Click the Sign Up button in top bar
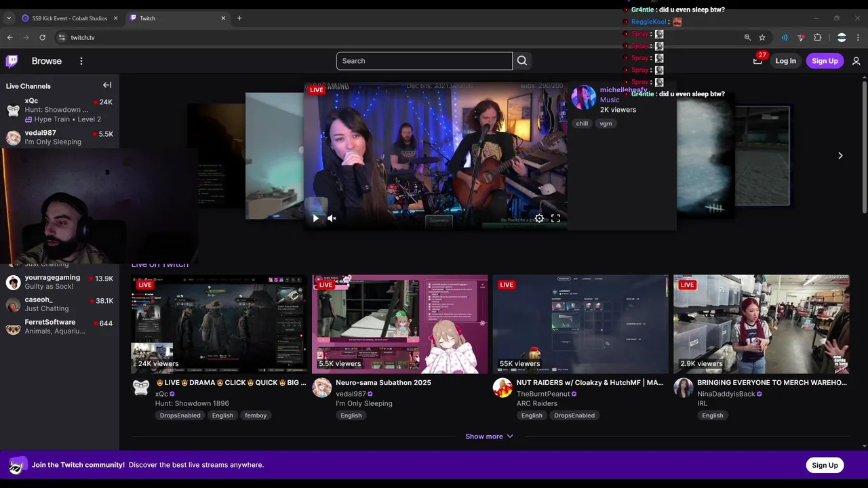The height and width of the screenshot is (488, 868). pos(825,61)
